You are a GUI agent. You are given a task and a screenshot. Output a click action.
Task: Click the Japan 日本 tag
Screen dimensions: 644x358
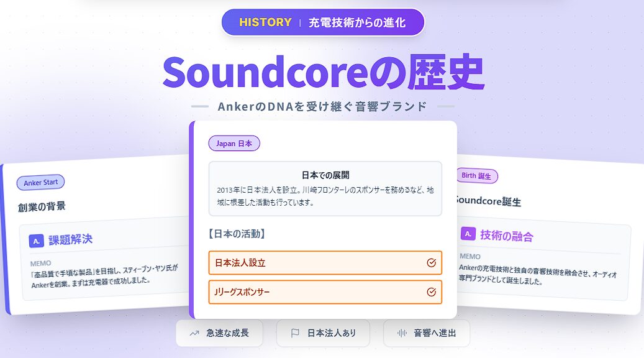[234, 144]
